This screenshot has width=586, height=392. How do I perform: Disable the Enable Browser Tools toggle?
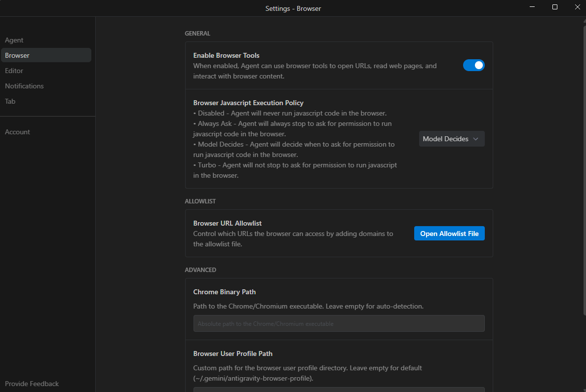coord(473,65)
